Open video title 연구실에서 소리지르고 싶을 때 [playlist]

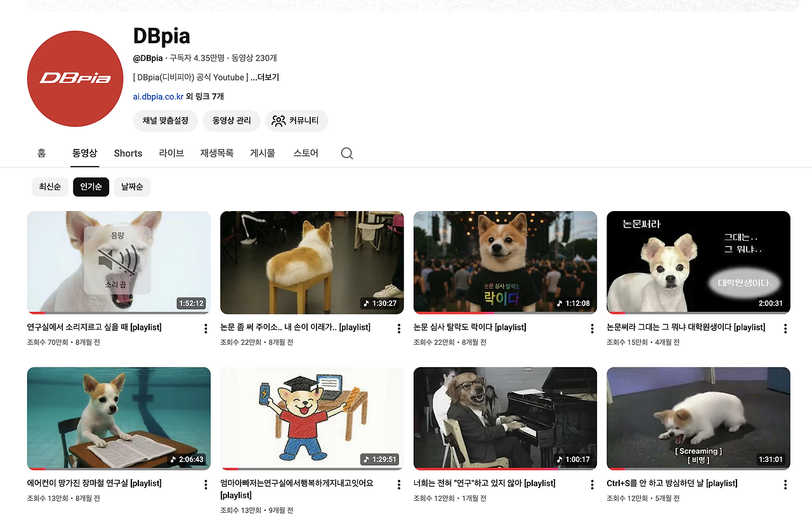point(94,328)
